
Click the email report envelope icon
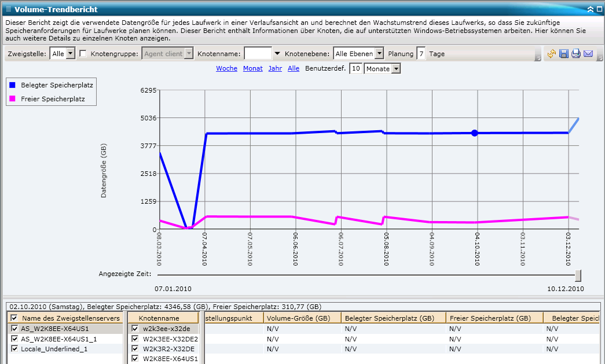click(588, 54)
